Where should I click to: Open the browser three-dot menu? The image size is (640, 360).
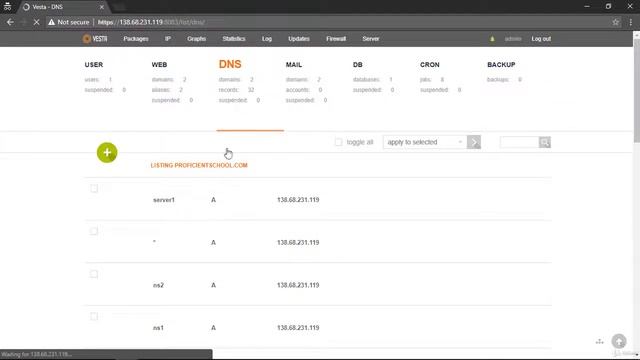pyautogui.click(x=631, y=22)
